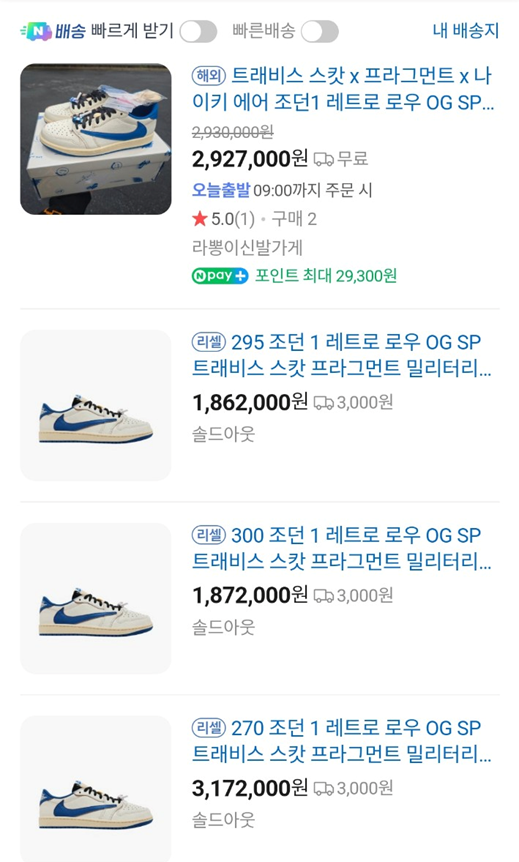519x862 pixels.
Task: Open the shoe-on-box product photo thumbnail
Action: pyautogui.click(x=96, y=139)
